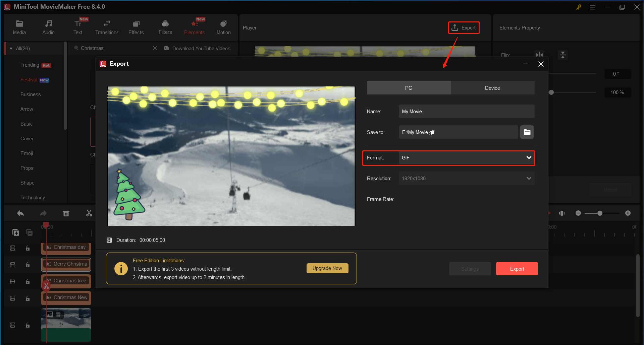
Task: Click the Undo icon above the timeline
Action: coord(20,213)
